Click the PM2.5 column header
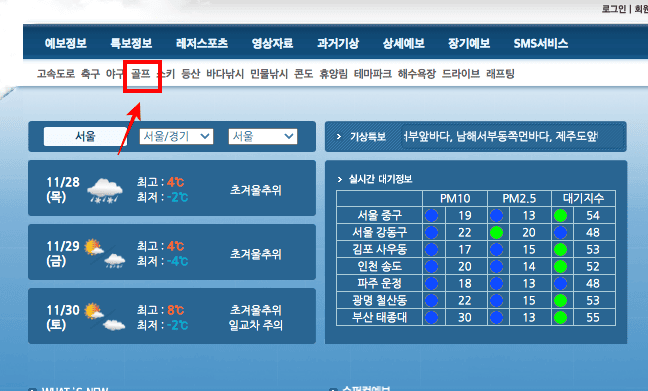648x391 pixels. [519, 198]
